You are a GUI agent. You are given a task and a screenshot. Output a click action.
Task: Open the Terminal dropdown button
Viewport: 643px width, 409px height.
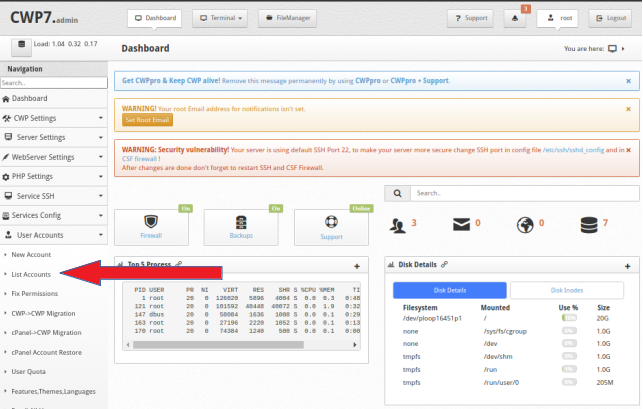[x=220, y=18]
